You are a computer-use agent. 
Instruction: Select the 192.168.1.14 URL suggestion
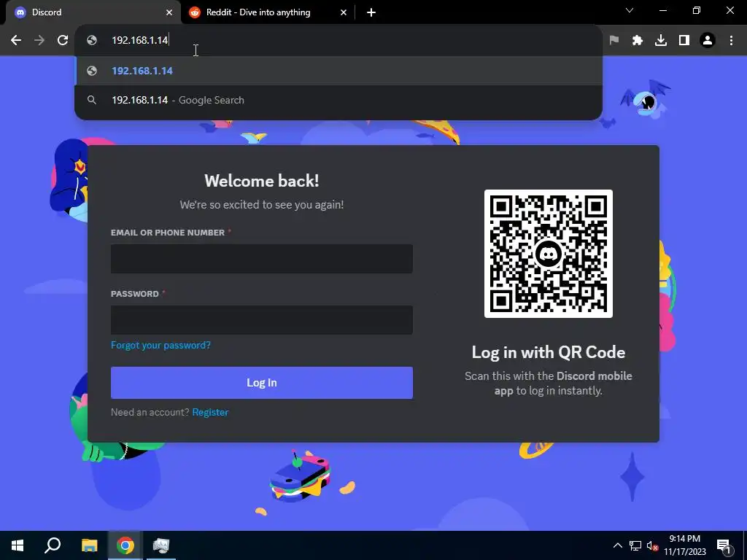(x=338, y=71)
